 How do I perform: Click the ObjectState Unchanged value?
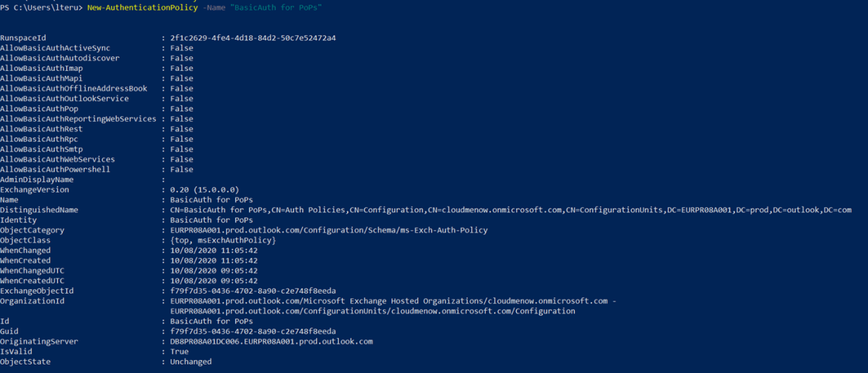pyautogui.click(x=190, y=362)
